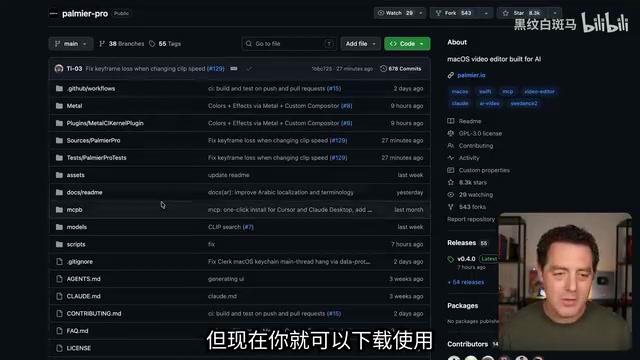Select the seedance2 topic tag

click(x=524, y=103)
